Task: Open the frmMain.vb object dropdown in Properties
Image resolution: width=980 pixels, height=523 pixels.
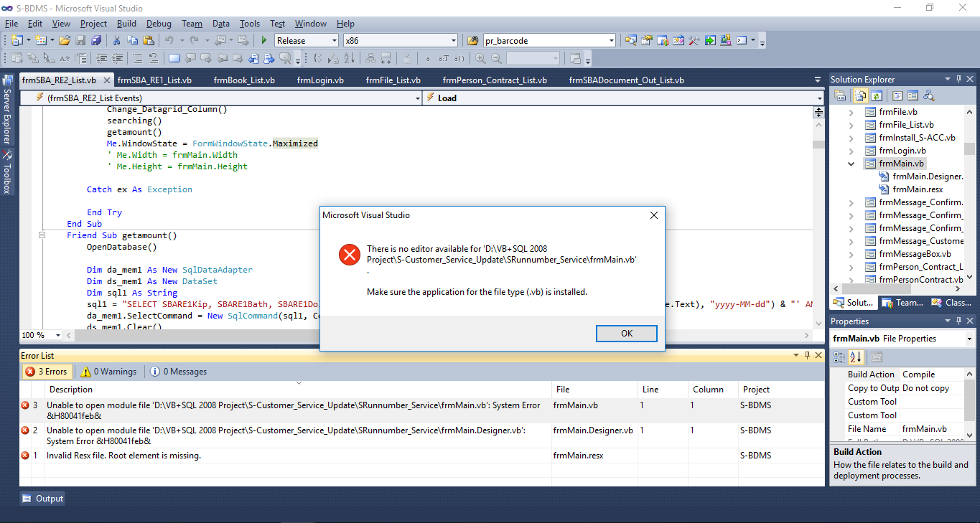Action: 969,339
